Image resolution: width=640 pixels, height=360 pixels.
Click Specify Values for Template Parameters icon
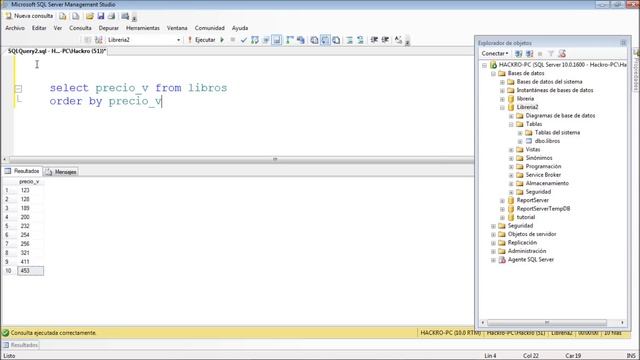coord(398,40)
